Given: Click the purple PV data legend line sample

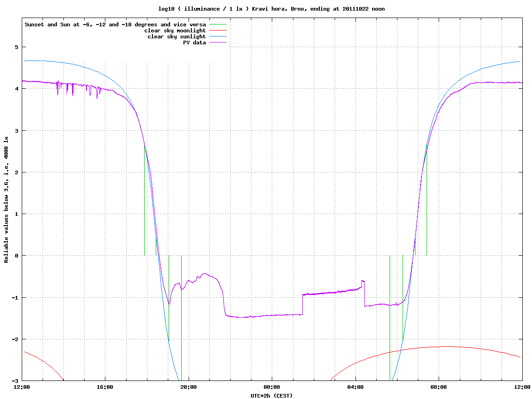Looking at the screenshot, I should click(x=218, y=43).
